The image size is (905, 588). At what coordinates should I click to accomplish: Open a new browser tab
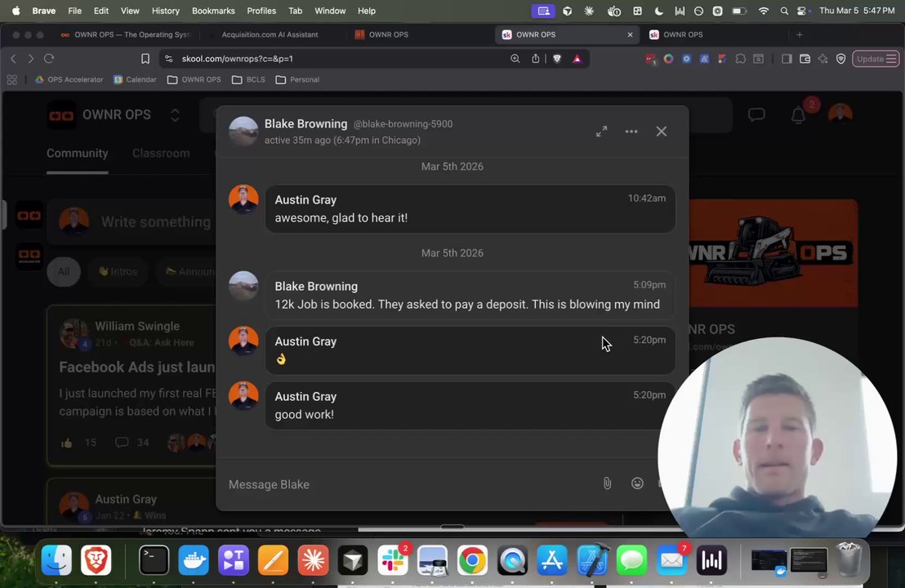pyautogui.click(x=800, y=34)
